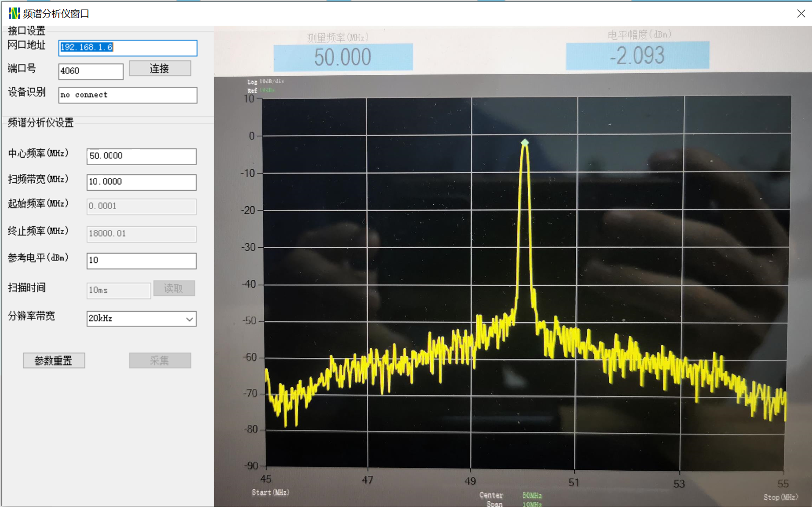Click the 扫频带宽 span input field
Image resolution: width=812 pixels, height=507 pixels.
141,182
